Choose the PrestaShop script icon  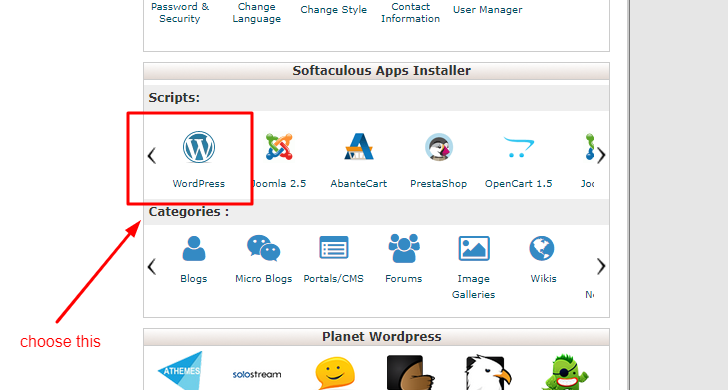[439, 147]
